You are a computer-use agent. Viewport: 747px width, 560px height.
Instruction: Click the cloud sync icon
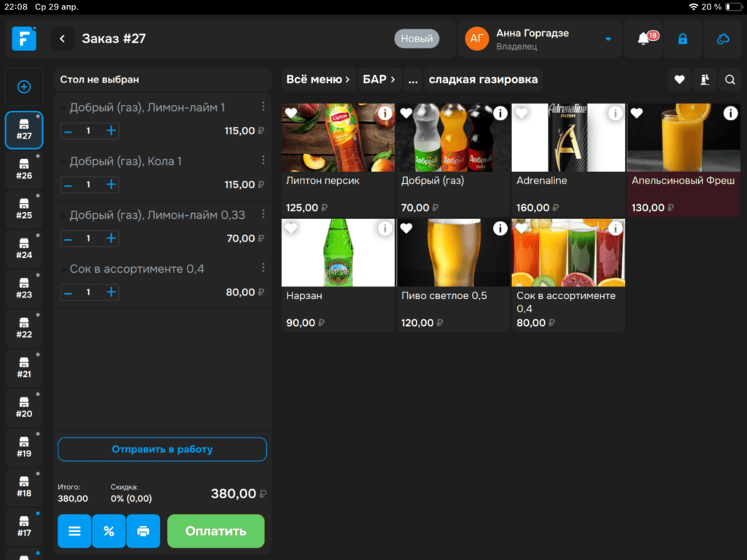pos(723,39)
